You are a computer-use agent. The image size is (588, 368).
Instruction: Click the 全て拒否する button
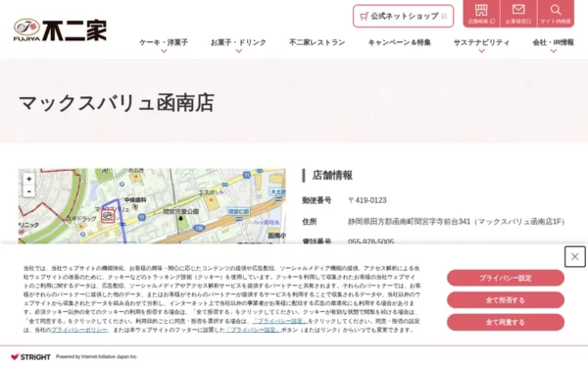pos(506,300)
